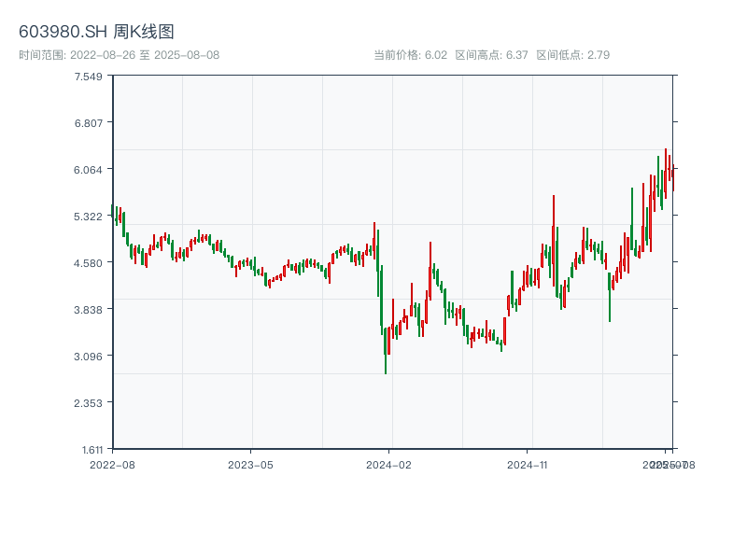Click the 2023-05 x-axis date label
This screenshot has height=560, width=747.
(250, 464)
